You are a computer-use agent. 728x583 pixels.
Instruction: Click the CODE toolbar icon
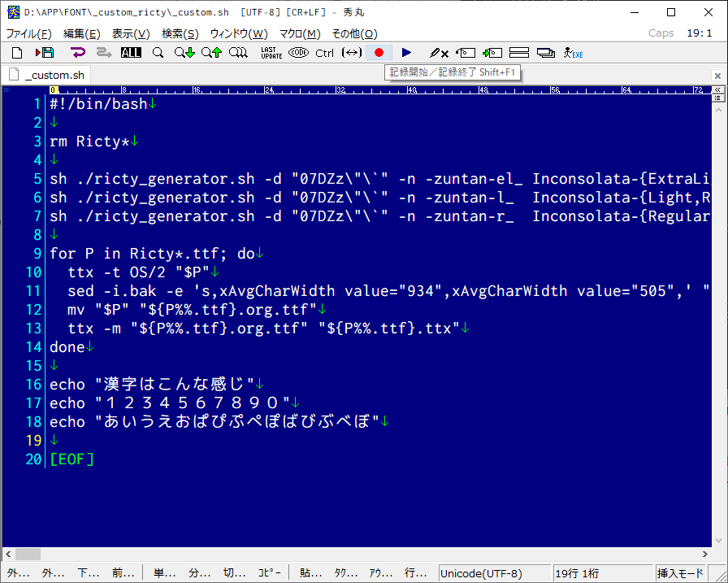[298, 53]
